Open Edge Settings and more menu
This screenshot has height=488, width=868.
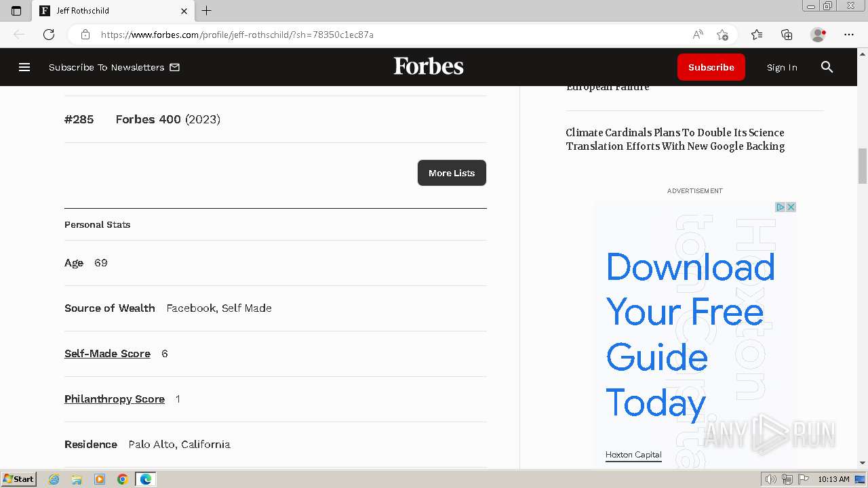click(849, 35)
